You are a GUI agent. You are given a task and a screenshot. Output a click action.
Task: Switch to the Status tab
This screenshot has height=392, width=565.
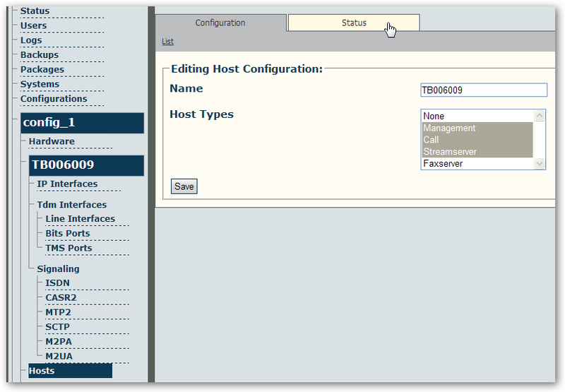click(354, 23)
